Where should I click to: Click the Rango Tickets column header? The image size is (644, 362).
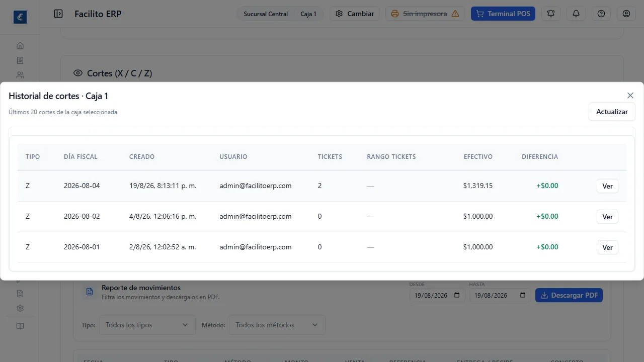coord(391,157)
